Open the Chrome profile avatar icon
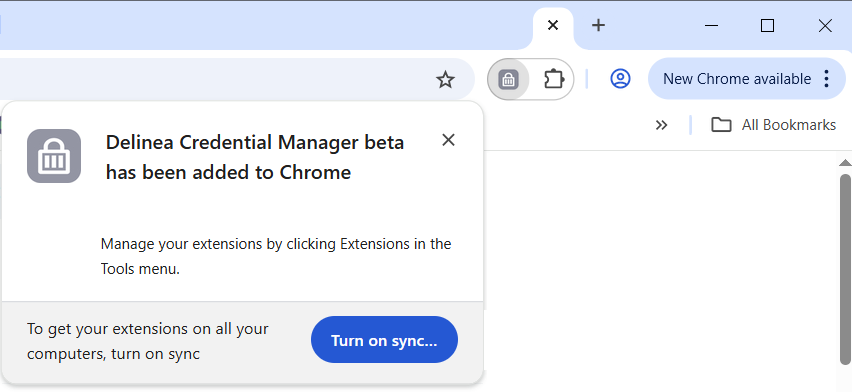The height and width of the screenshot is (392, 852). [620, 79]
